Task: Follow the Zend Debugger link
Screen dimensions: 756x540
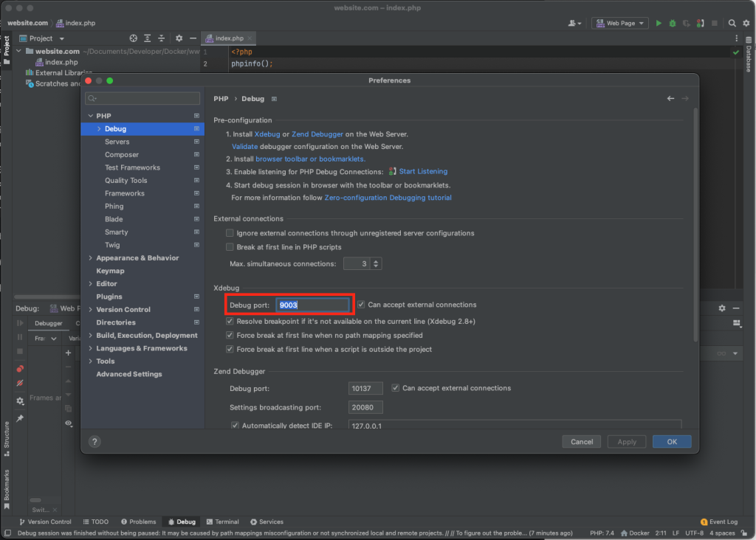Action: (x=317, y=134)
